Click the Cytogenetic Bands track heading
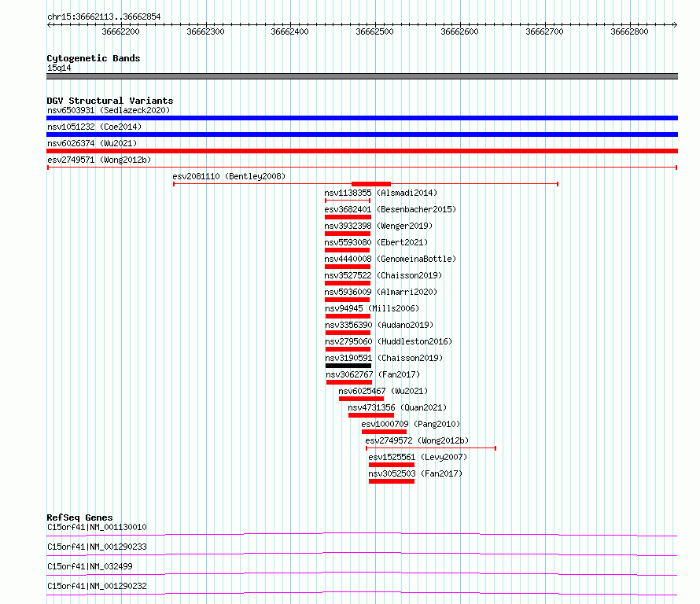This screenshot has height=604, width=700. 94,58
